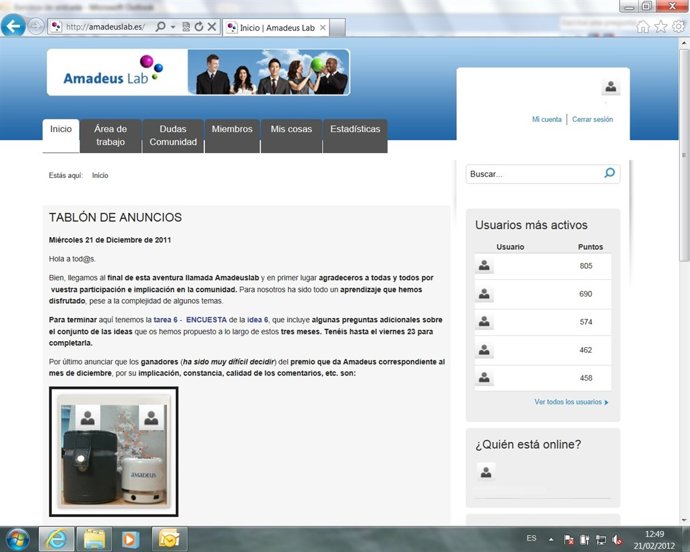Screen dimensions: 690x552
Task: Refresh the page with the reload icon
Action: tap(199, 27)
